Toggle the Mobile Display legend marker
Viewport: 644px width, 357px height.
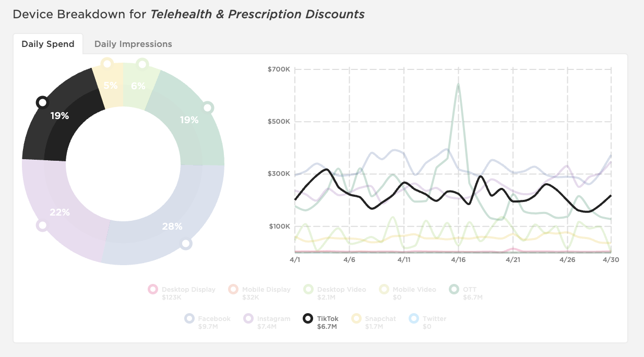coord(232,290)
